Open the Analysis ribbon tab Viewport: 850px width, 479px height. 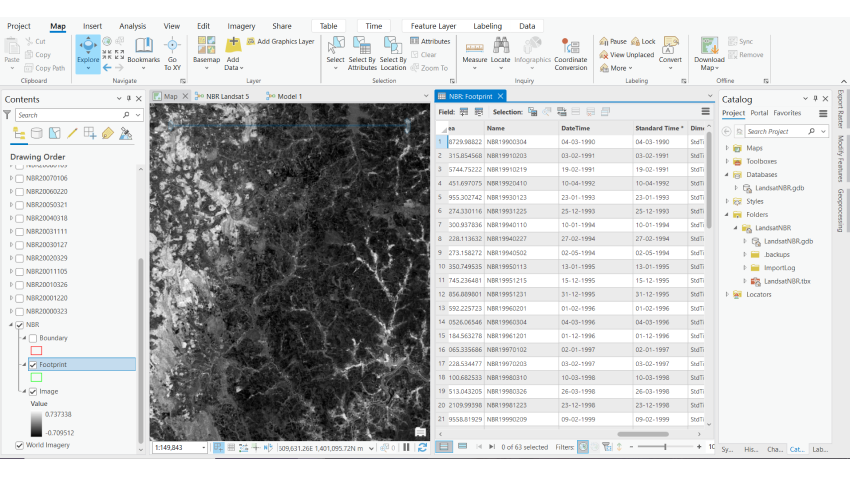pos(132,26)
